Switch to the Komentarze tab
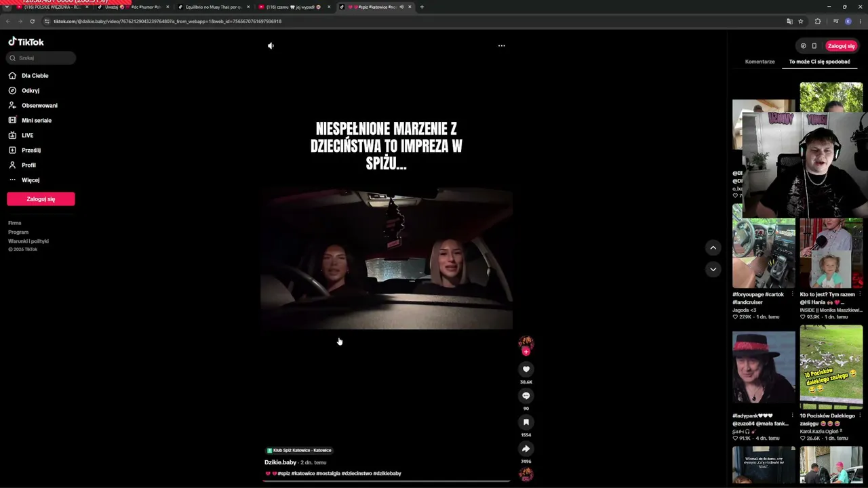This screenshot has height=488, width=868. tap(759, 62)
